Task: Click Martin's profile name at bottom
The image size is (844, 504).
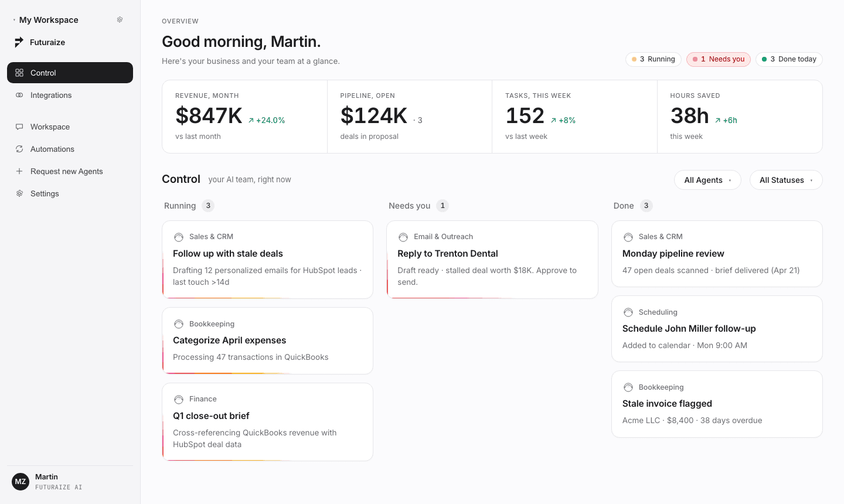Action: [x=46, y=477]
